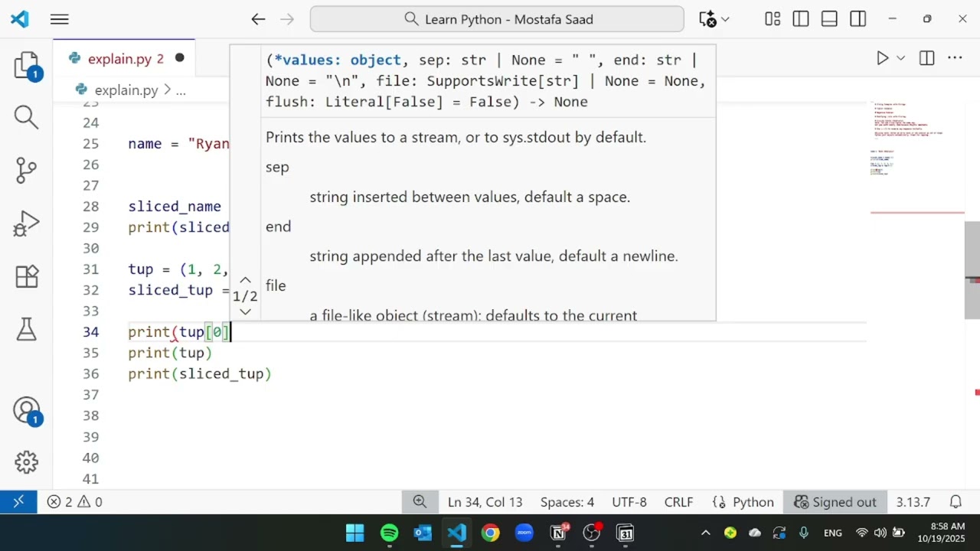The width and height of the screenshot is (980, 551).
Task: Click the zoom magnifier in status bar
Action: tap(420, 502)
